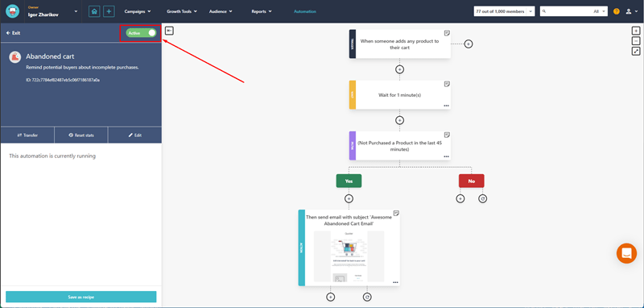Viewport: 644px width, 308px height.
Task: Click the Edit button
Action: 134,135
